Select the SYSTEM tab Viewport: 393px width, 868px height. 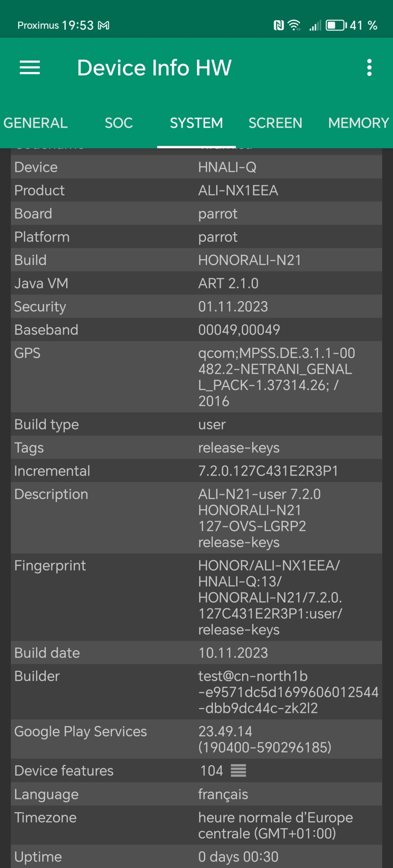point(196,123)
